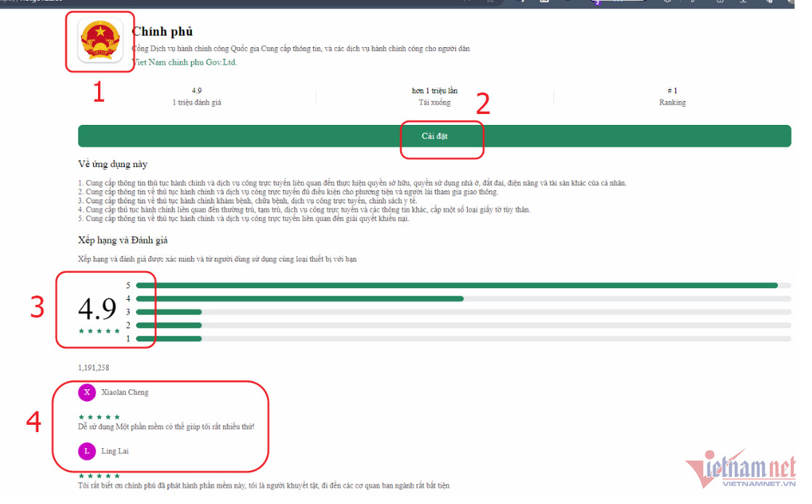Click Xiaolan Cheng's purple X avatar
Viewport: 812px width, 504px height.
coord(87,392)
